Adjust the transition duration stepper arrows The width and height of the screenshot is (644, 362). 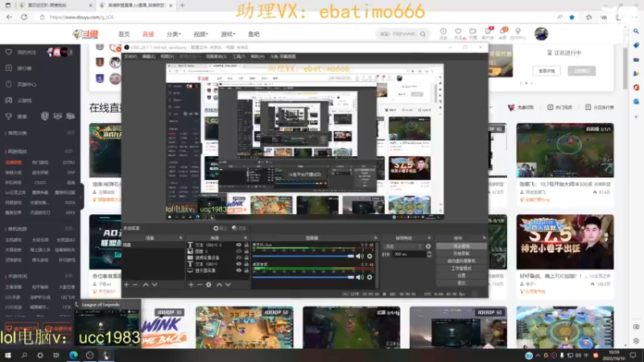tap(429, 254)
